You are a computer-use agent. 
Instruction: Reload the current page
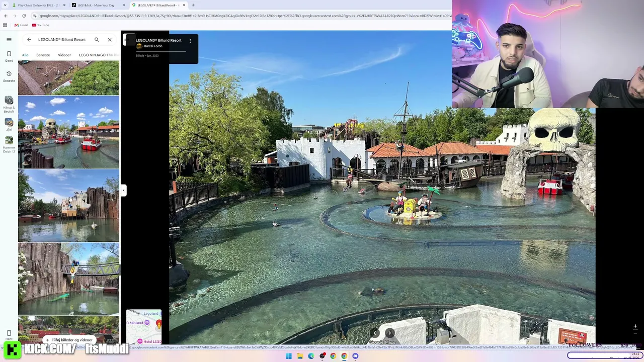(x=24, y=16)
